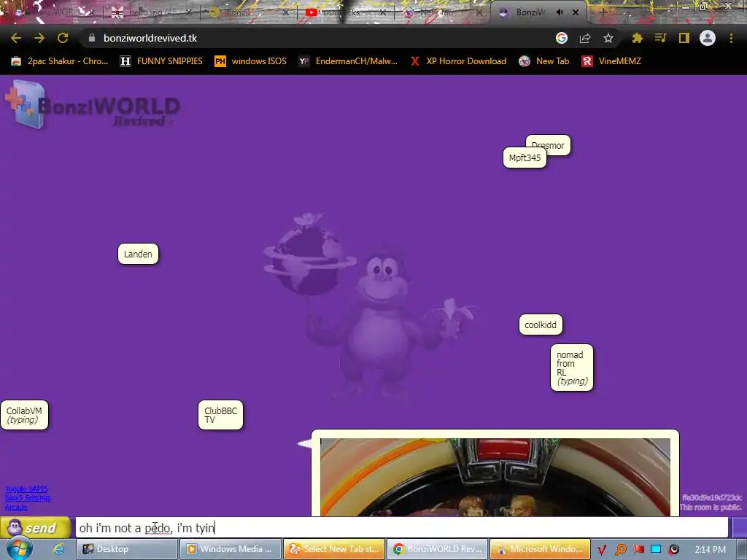The width and height of the screenshot is (747, 560).
Task: Reload the bonziworldrevived.tk page
Action: tap(63, 38)
